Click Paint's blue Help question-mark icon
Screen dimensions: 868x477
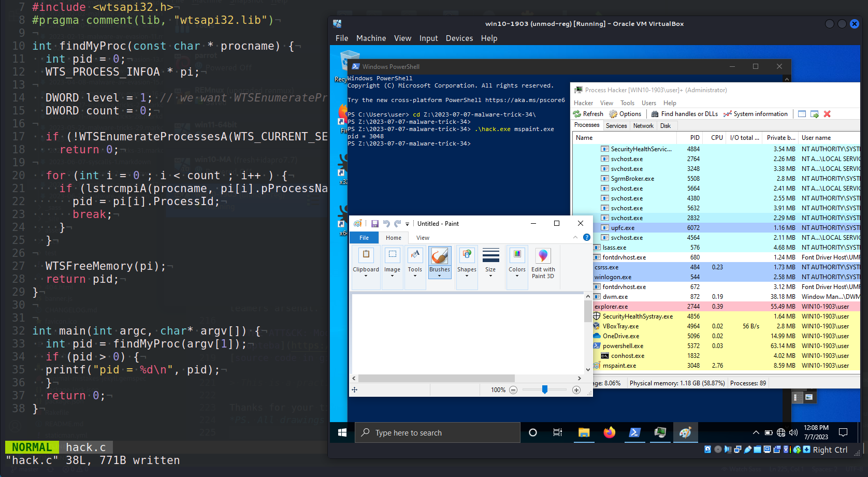coord(586,237)
